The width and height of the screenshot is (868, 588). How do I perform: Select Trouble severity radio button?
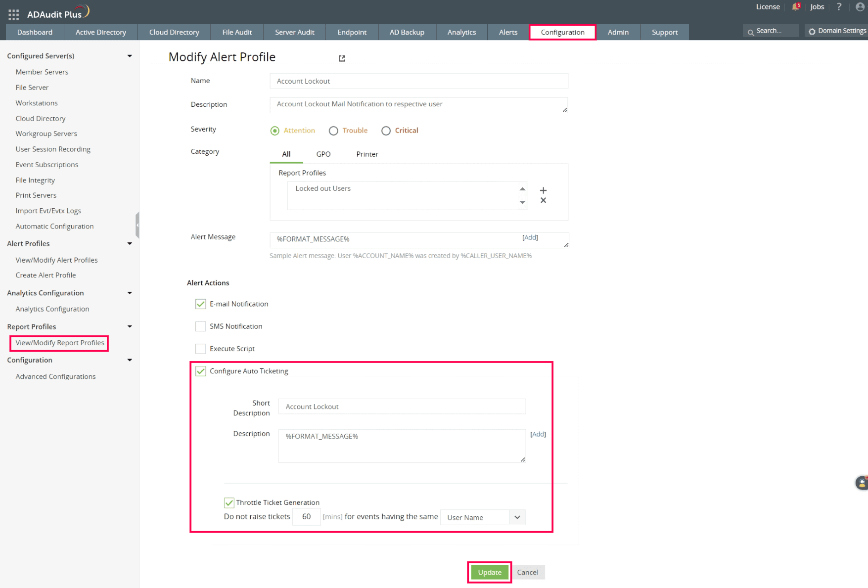point(334,131)
